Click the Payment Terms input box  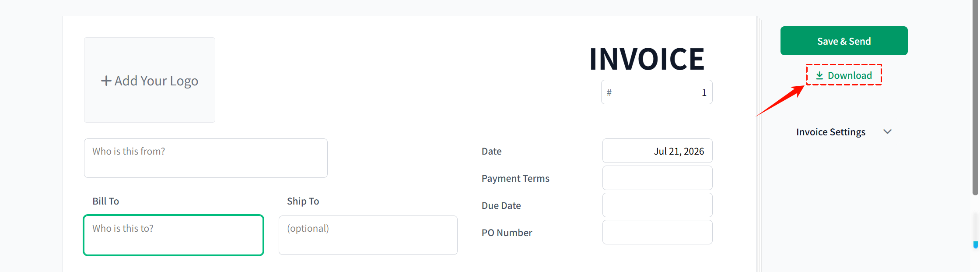[x=657, y=178]
